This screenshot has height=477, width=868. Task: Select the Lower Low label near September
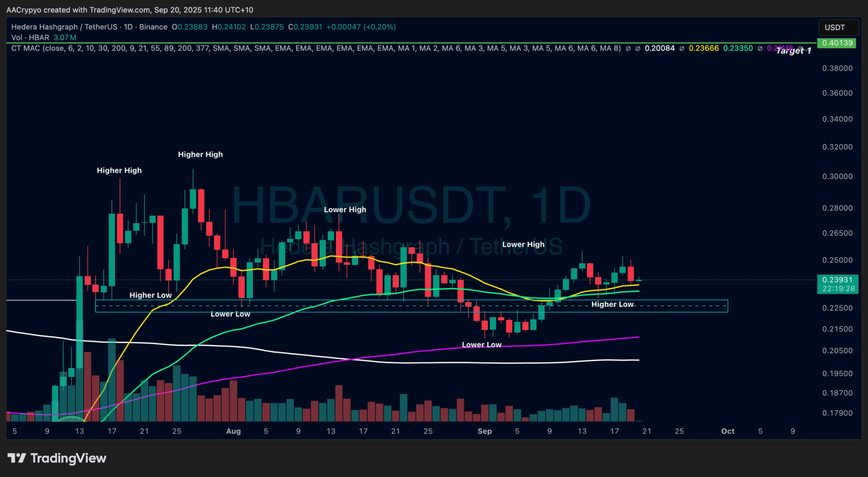pyautogui.click(x=481, y=345)
